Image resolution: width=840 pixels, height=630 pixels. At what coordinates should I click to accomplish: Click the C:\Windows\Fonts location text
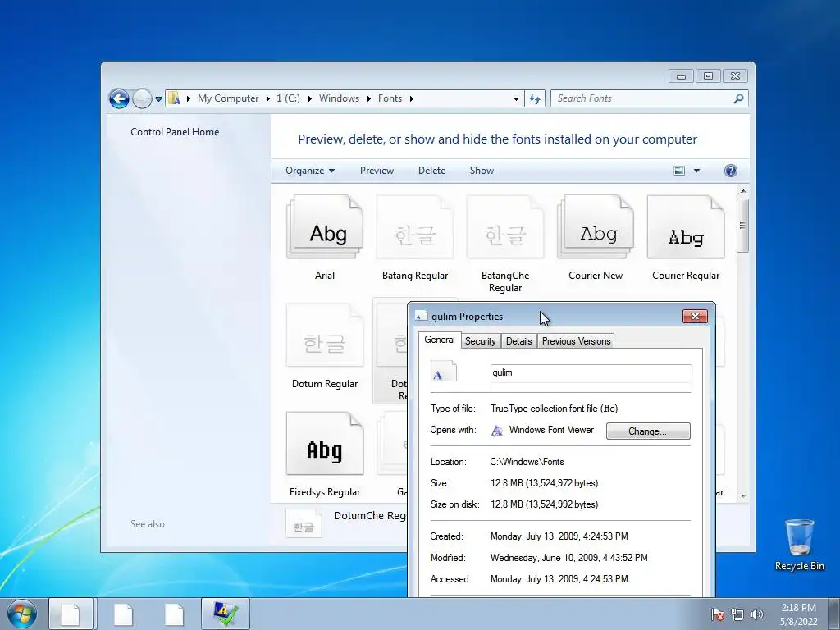(527, 462)
